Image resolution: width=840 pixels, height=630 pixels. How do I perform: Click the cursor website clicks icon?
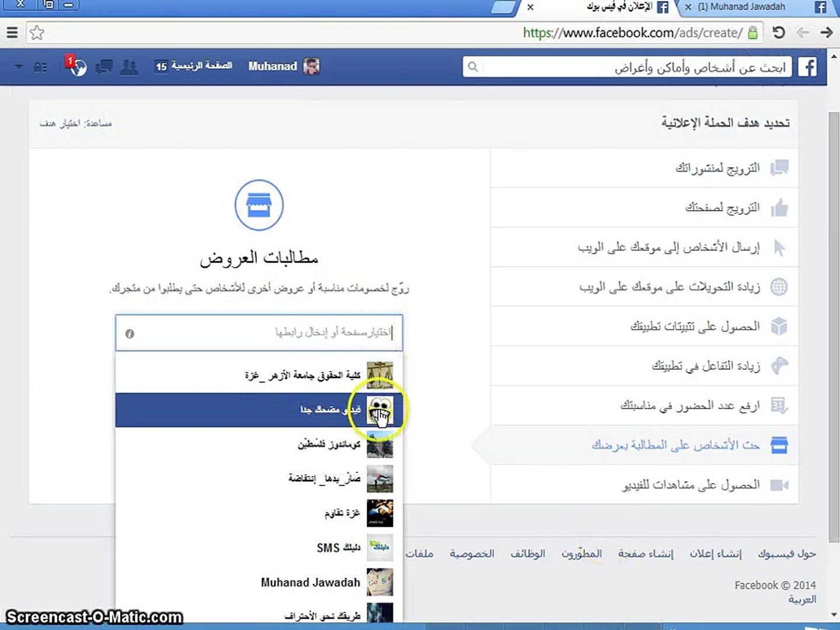pos(779,247)
